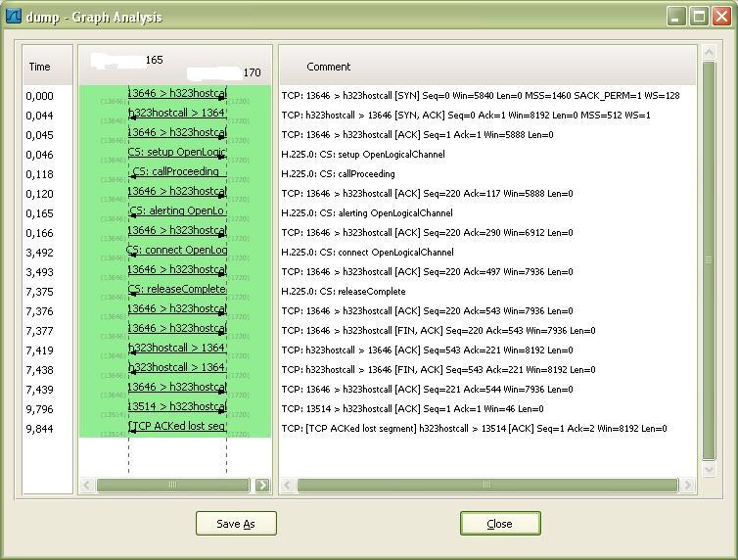Click the vertical scrollbar down arrow
This screenshot has height=560, width=738.
709,469
